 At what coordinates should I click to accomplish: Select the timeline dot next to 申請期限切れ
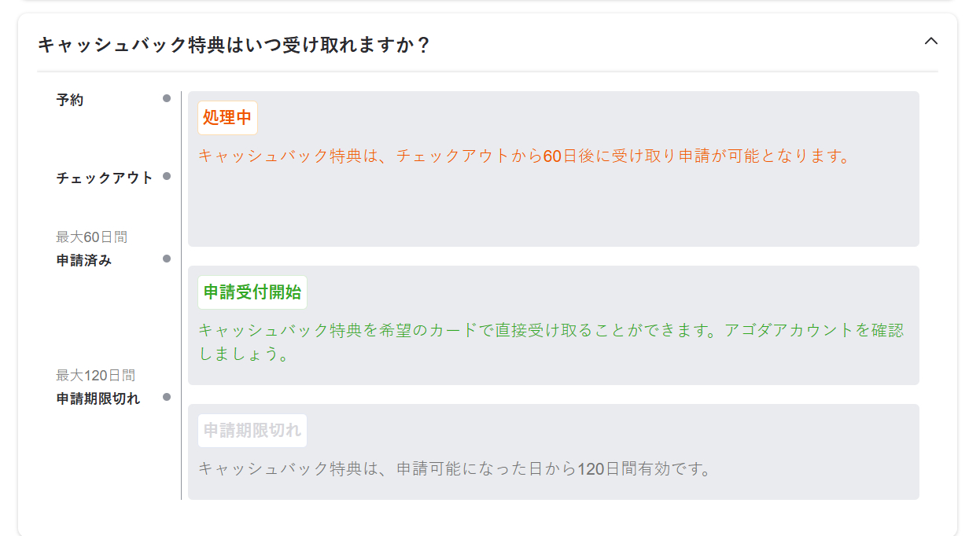tap(165, 397)
